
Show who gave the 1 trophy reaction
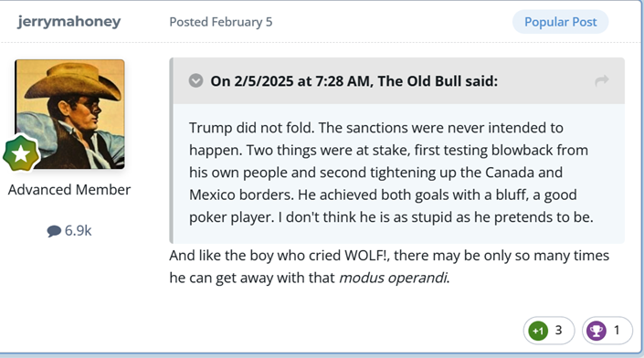617,330
